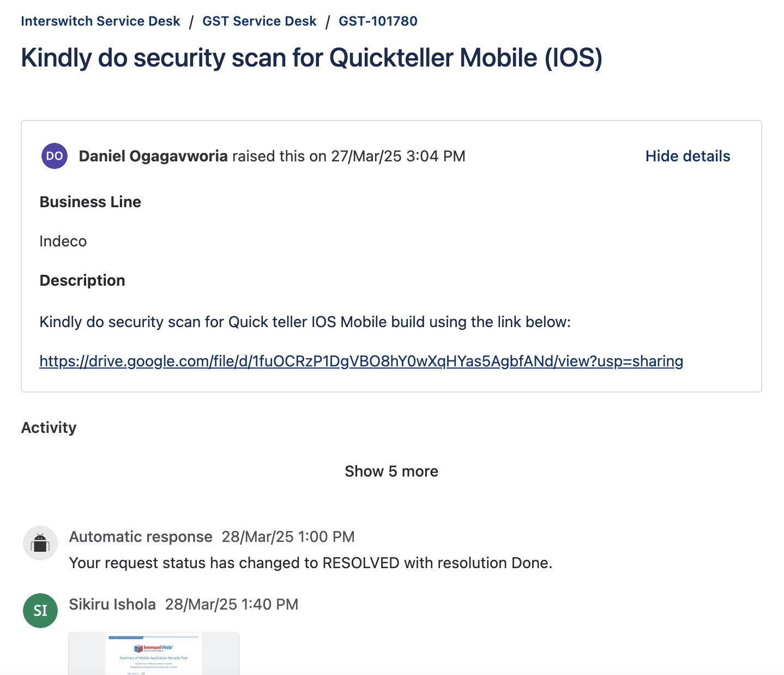The width and height of the screenshot is (784, 675).
Task: Go to the GST Service Desk breadcrumb
Action: (259, 21)
